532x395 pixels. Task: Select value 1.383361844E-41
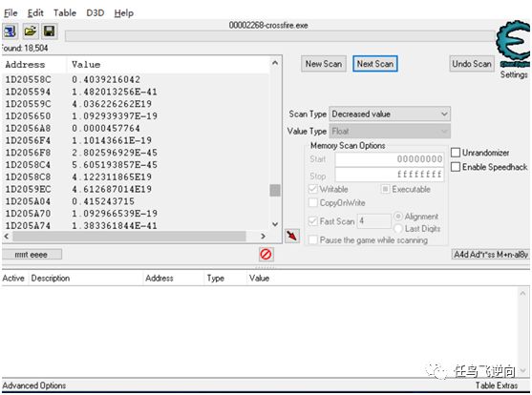pos(115,225)
